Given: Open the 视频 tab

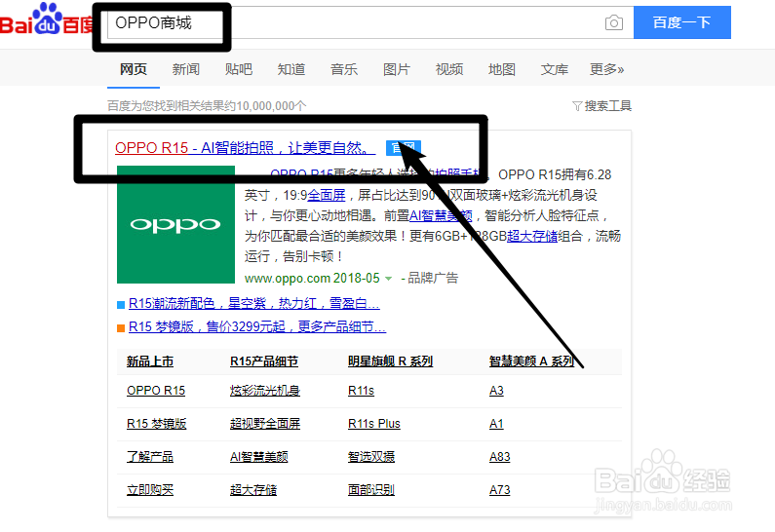Looking at the screenshot, I should click(449, 69).
